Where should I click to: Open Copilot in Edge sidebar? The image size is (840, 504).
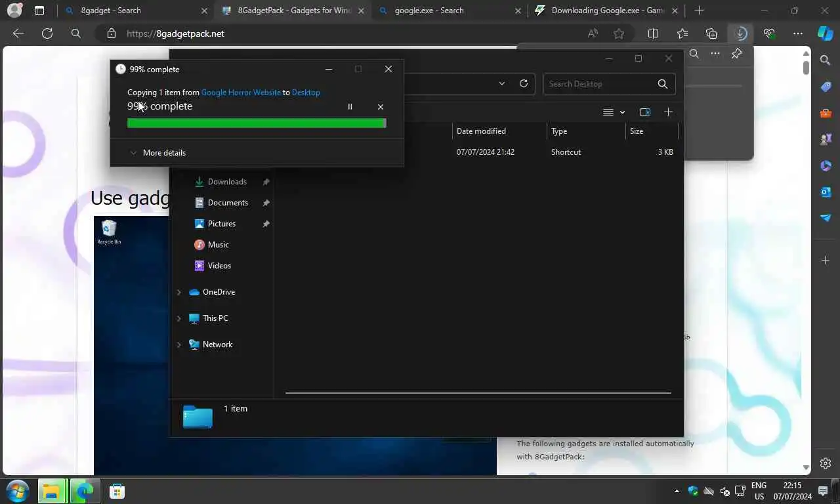point(826,33)
